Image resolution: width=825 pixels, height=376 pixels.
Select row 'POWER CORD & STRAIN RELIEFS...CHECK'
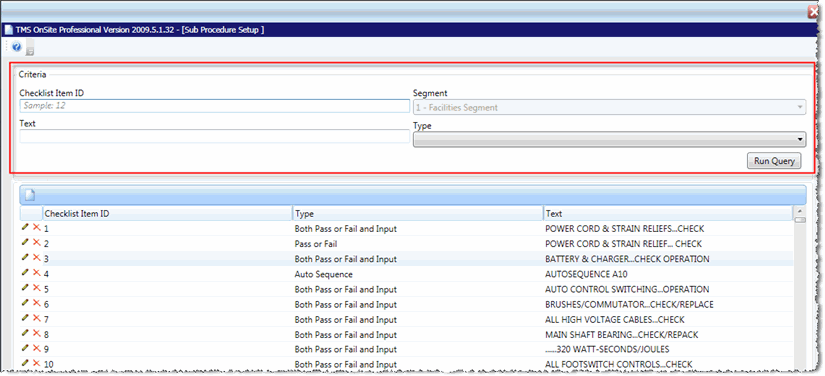point(625,229)
